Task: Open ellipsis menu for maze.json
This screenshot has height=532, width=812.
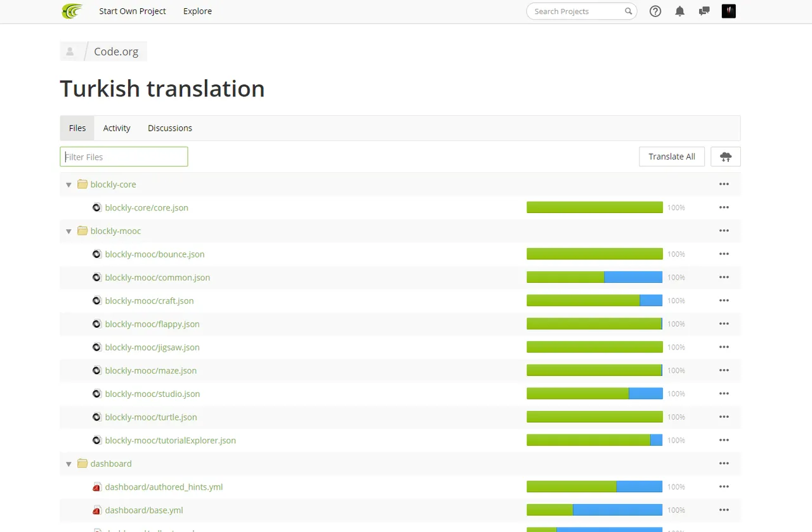Action: (724, 370)
